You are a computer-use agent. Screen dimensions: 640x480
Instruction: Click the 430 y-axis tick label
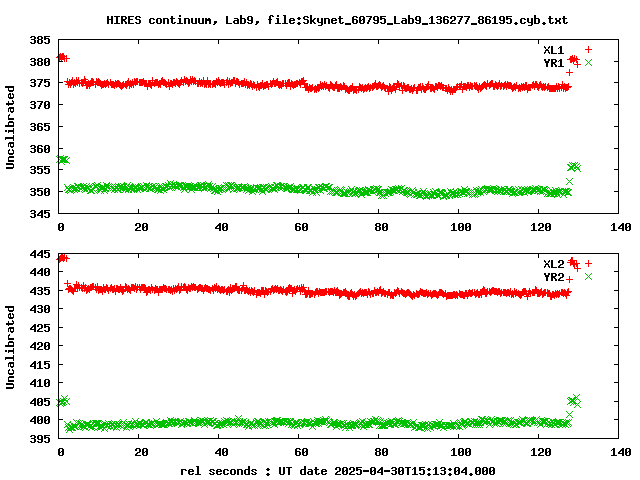(40, 309)
